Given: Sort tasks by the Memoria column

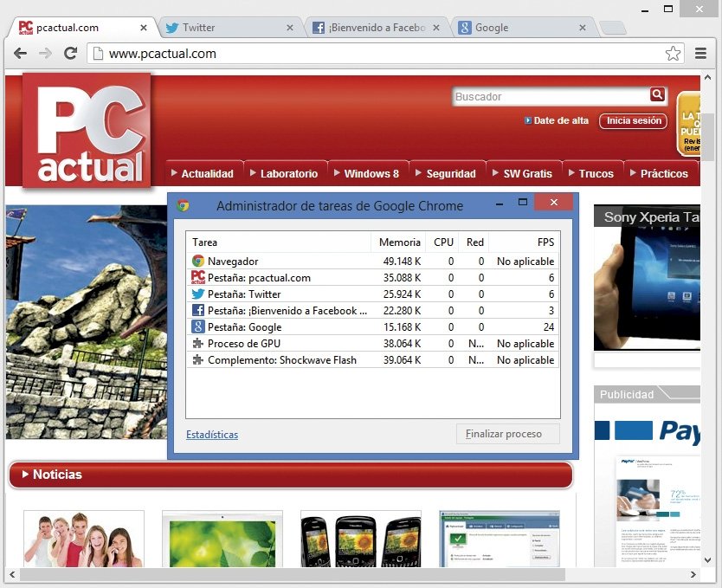Looking at the screenshot, I should (x=399, y=242).
